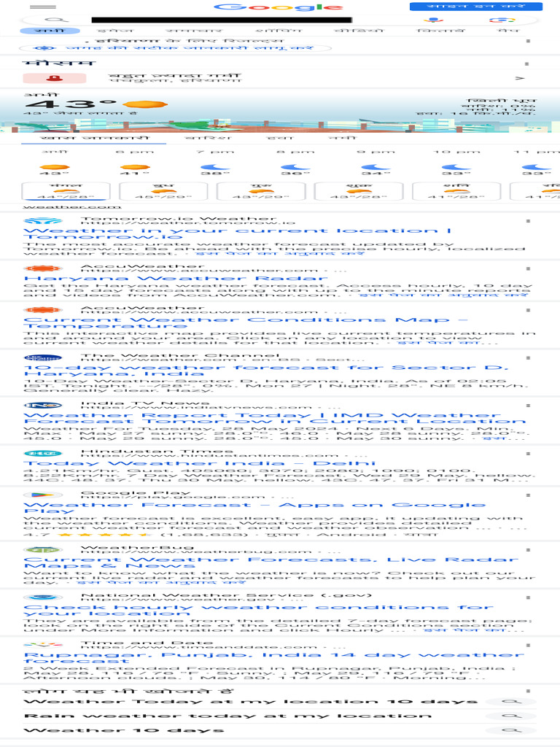Viewport: 560px width, 747px height.
Task: Open the red heat alert icon
Action: [x=54, y=77]
